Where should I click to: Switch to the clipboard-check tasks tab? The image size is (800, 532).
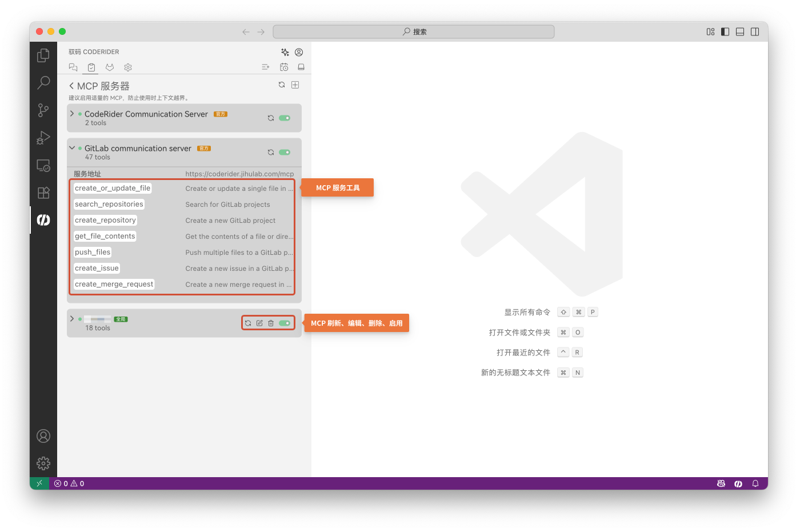click(x=91, y=67)
